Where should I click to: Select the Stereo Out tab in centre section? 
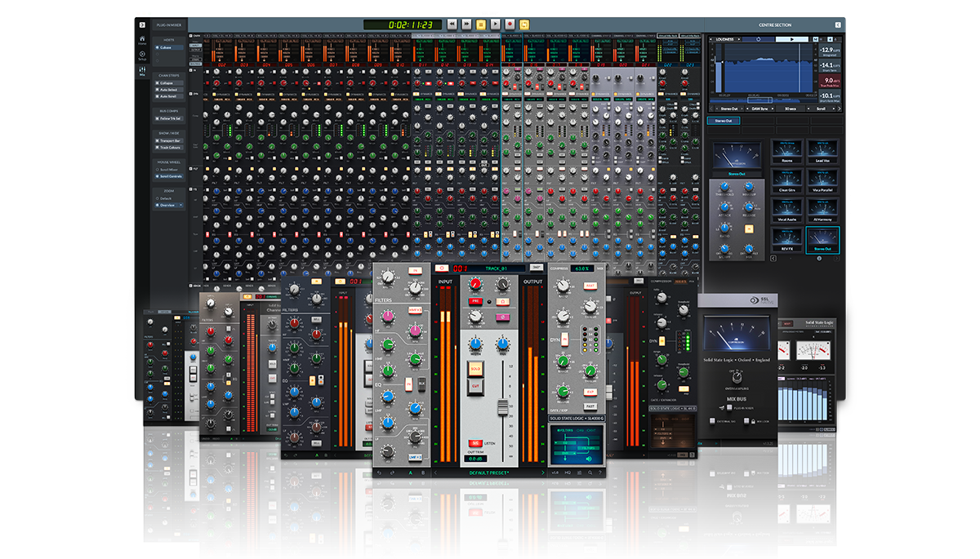(725, 121)
